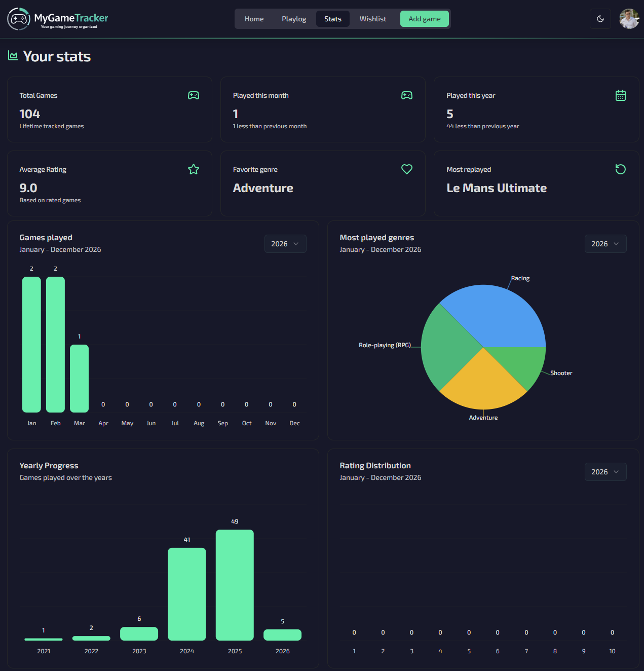
Task: Click the chart icon beside Your stats heading
Action: coord(13,56)
